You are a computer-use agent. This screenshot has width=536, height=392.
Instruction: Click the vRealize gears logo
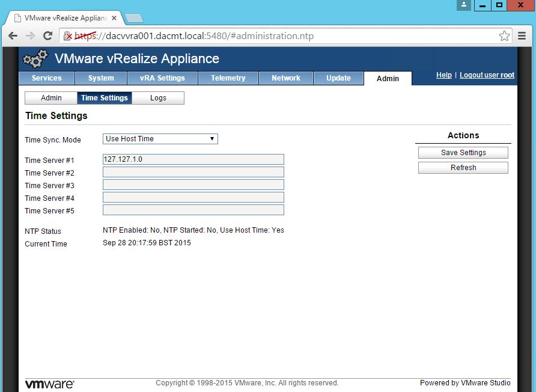coord(35,58)
